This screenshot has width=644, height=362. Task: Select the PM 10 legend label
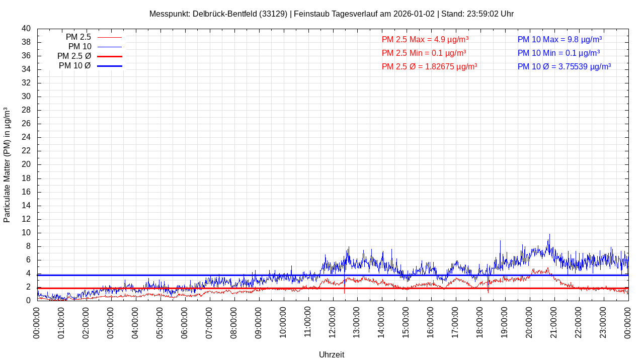79,46
